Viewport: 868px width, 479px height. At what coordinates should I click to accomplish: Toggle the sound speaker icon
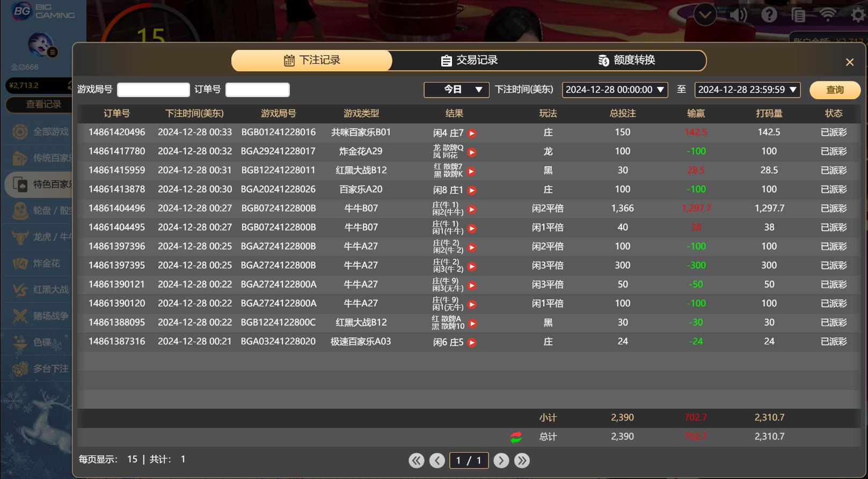739,15
